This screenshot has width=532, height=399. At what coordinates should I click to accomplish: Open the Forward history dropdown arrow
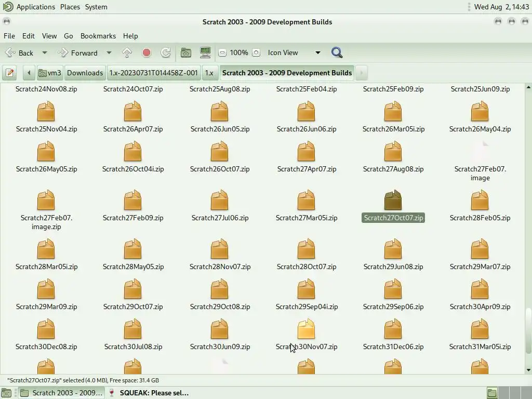tap(109, 52)
